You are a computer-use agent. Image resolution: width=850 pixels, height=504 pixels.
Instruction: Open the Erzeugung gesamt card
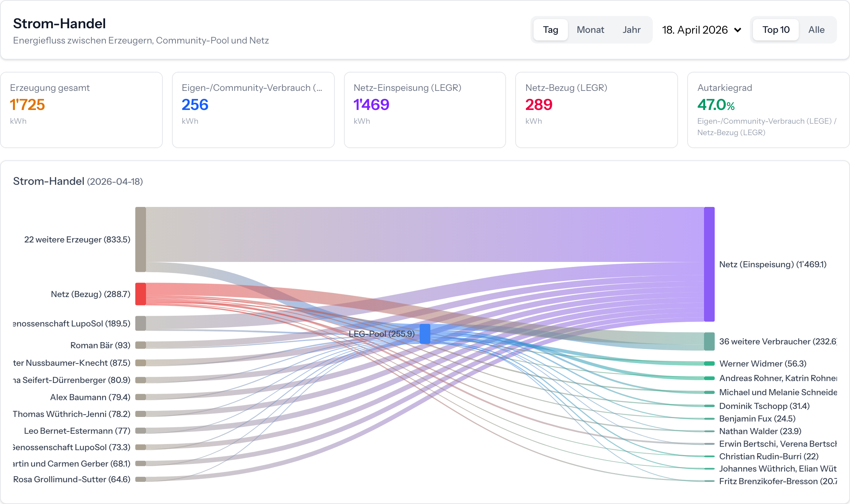pyautogui.click(x=81, y=110)
